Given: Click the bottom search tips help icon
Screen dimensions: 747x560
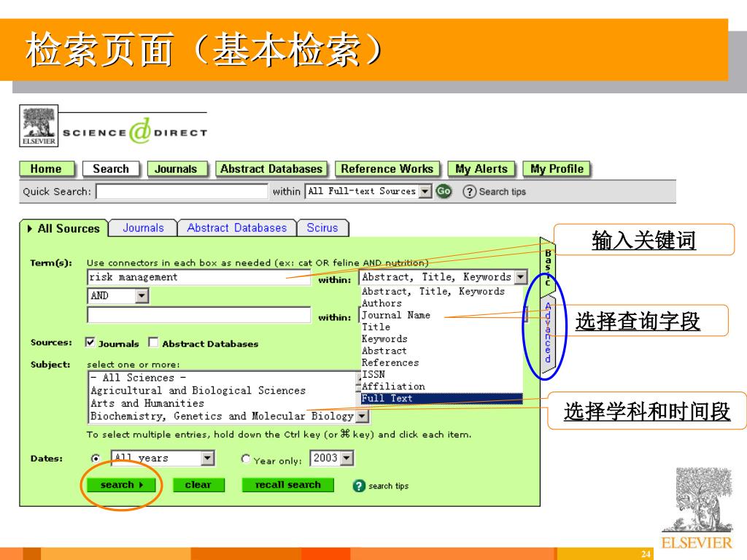Looking at the screenshot, I should pyautogui.click(x=359, y=486).
